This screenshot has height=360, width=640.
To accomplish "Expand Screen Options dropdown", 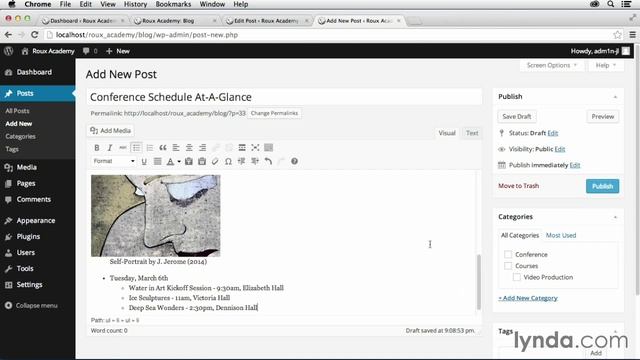I will [x=552, y=65].
